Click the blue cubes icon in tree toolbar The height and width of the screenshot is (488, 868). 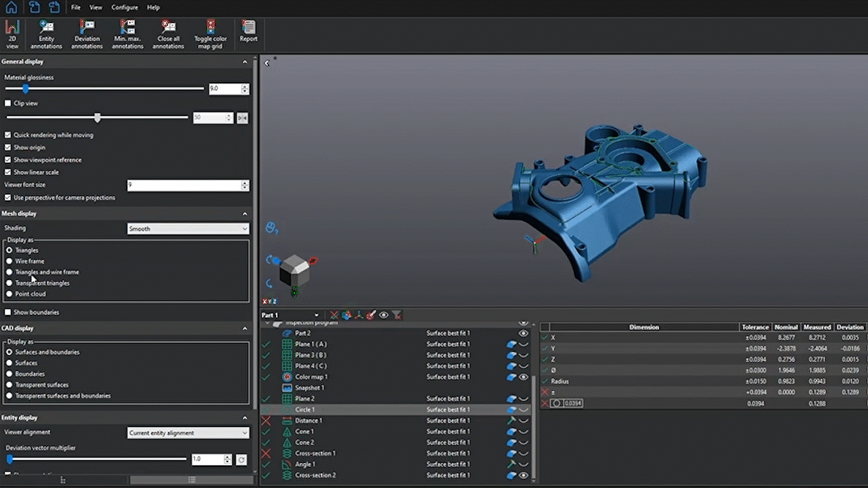click(x=347, y=315)
